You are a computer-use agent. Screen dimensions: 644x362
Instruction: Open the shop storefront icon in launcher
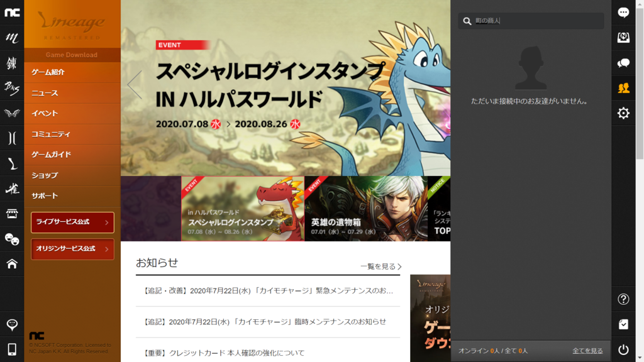12,214
